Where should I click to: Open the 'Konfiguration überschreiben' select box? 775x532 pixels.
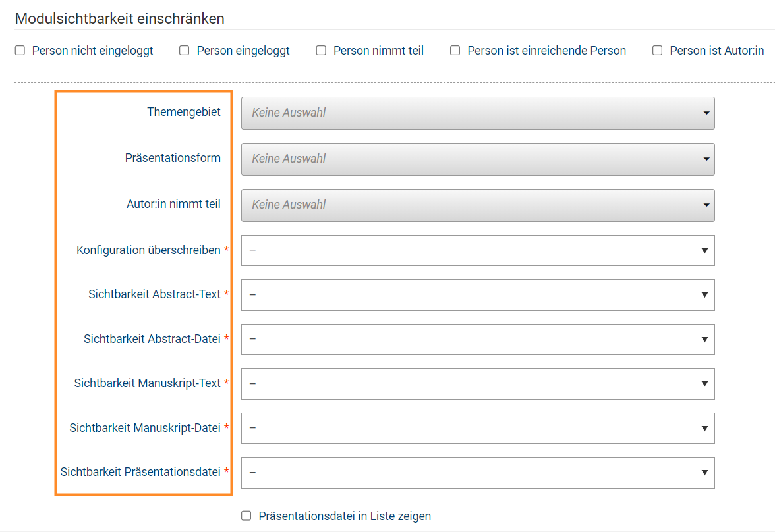(x=478, y=251)
